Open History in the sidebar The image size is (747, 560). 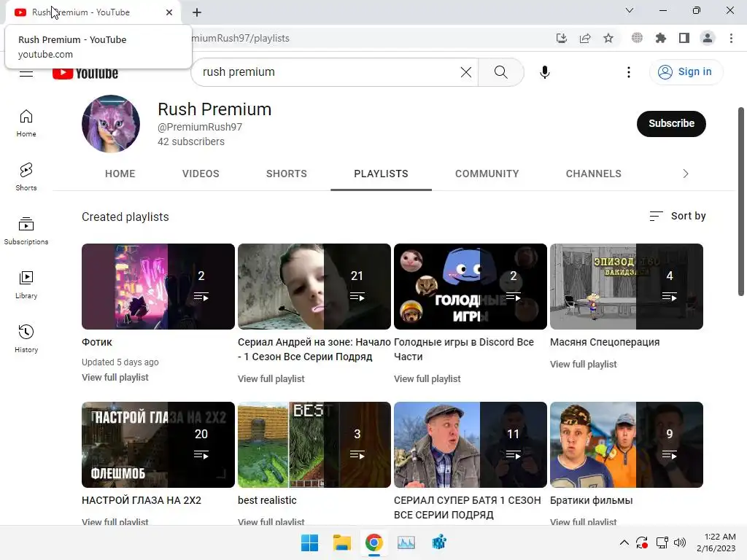pos(26,338)
